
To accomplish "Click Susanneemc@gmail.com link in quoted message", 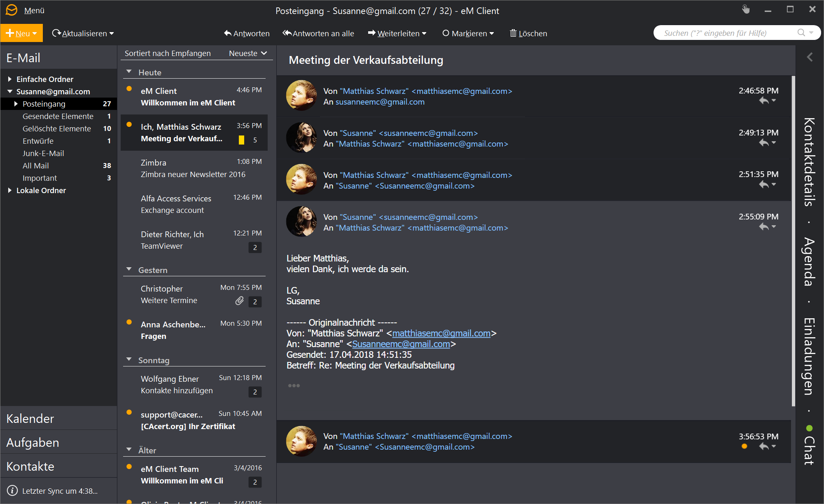I will 401,344.
